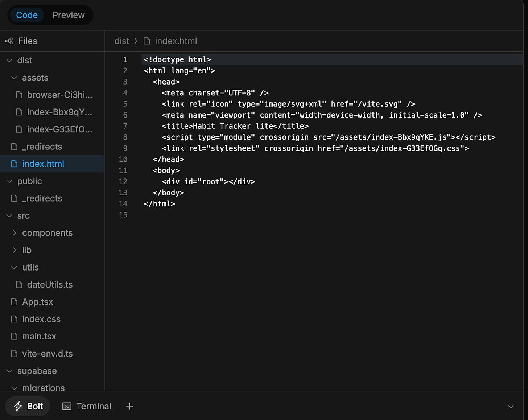
Task: Collapse the supabase folder chevron
Action: (9, 371)
